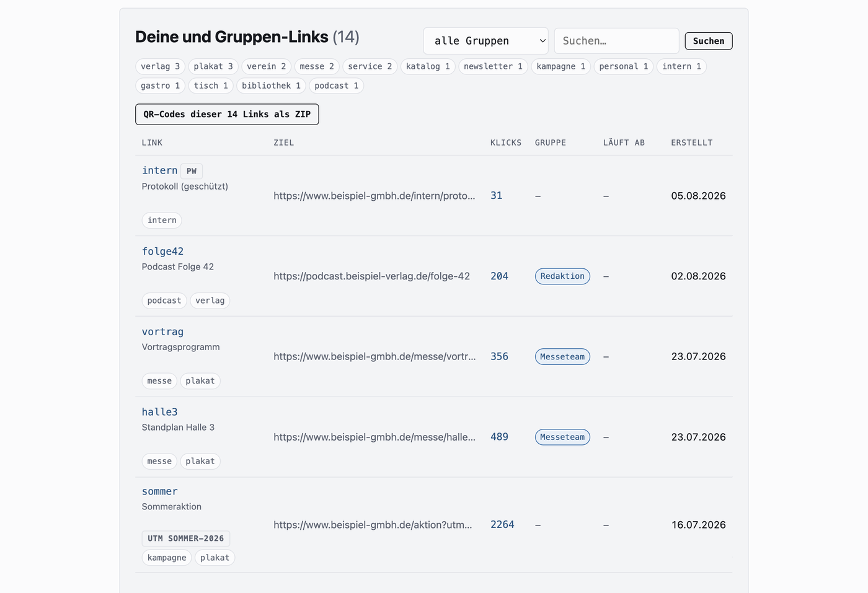Click the intern/proto… target URL
This screenshot has height=593, width=868.
374,196
